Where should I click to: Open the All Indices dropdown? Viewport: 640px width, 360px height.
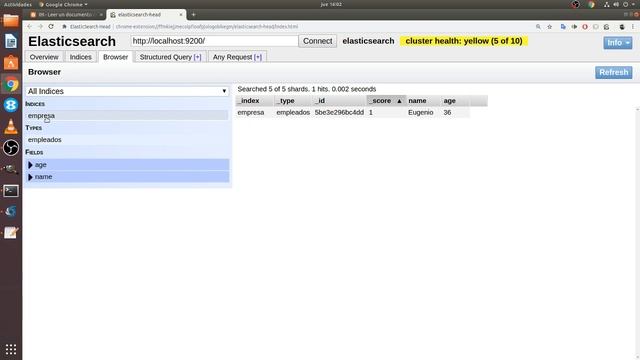(127, 91)
